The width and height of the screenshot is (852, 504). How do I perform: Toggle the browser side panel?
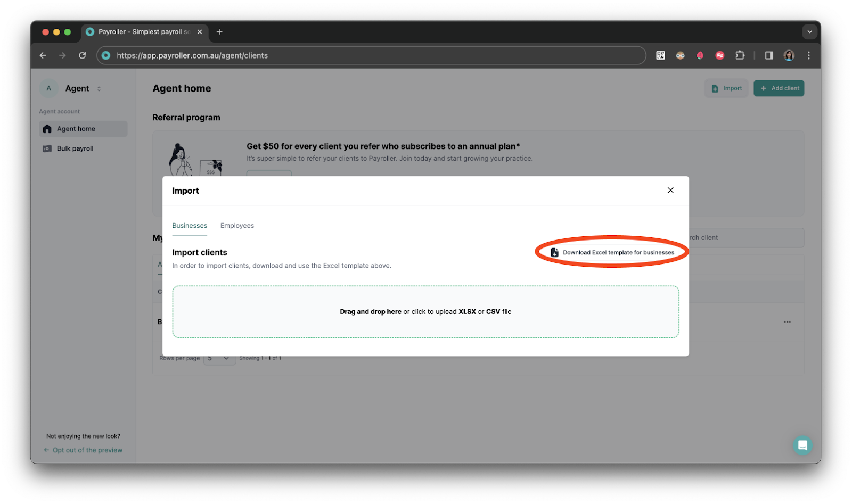click(769, 55)
